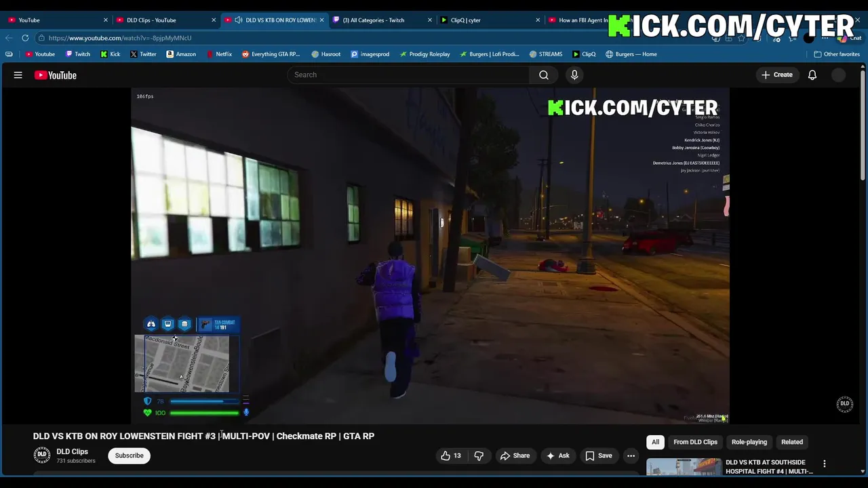
Task: Open Burgers — Home bookmark
Action: point(631,54)
